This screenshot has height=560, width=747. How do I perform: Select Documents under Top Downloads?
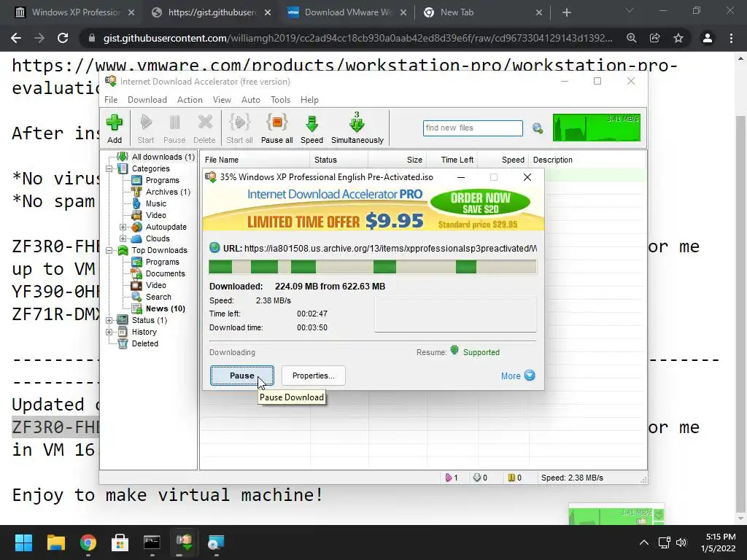(165, 273)
